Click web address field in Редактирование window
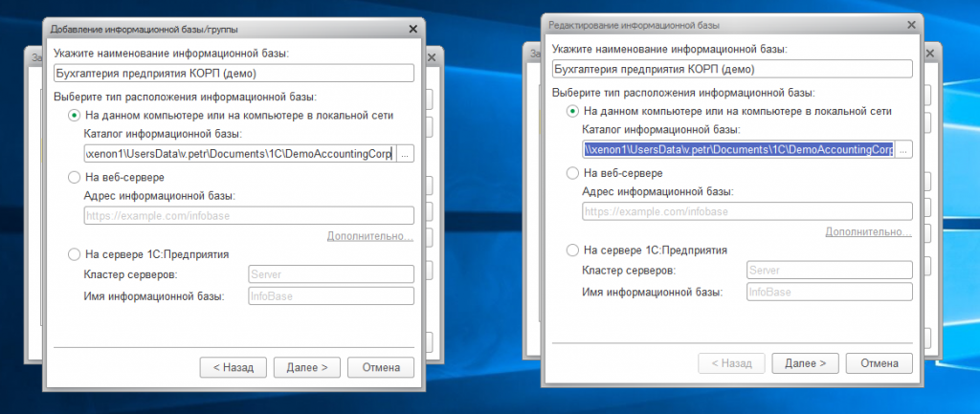This screenshot has width=980, height=414. click(x=747, y=211)
